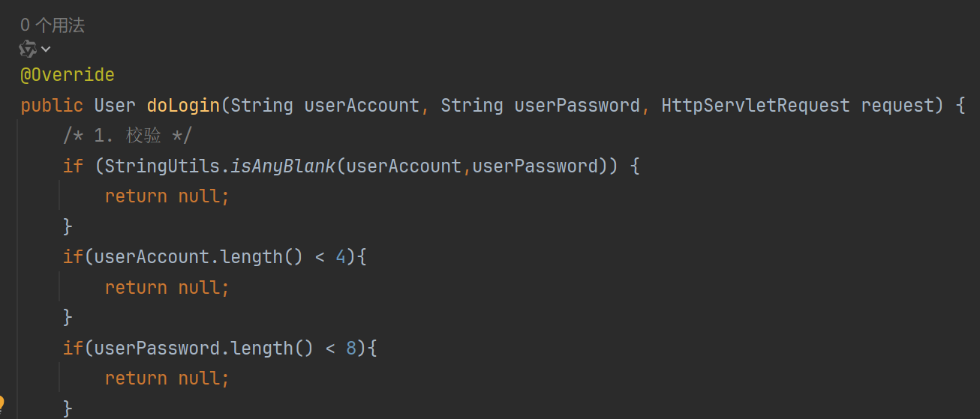Click the HttpServletRequest parameter type
The height and width of the screenshot is (419, 980).
click(755, 106)
